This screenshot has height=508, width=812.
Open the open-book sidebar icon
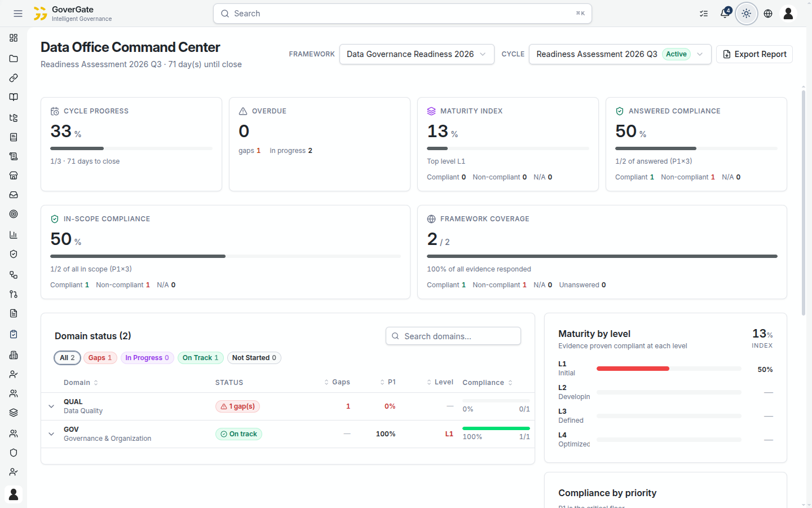click(x=14, y=97)
